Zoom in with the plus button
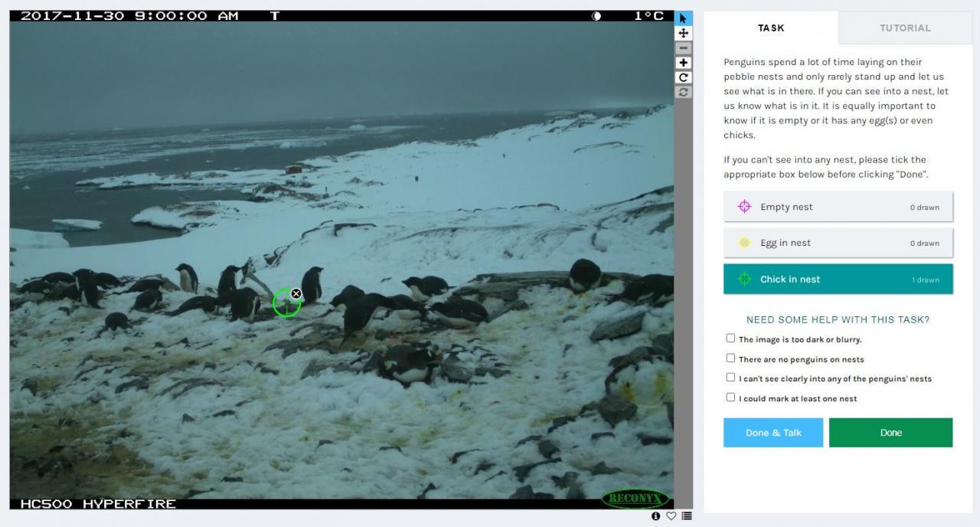 684,63
